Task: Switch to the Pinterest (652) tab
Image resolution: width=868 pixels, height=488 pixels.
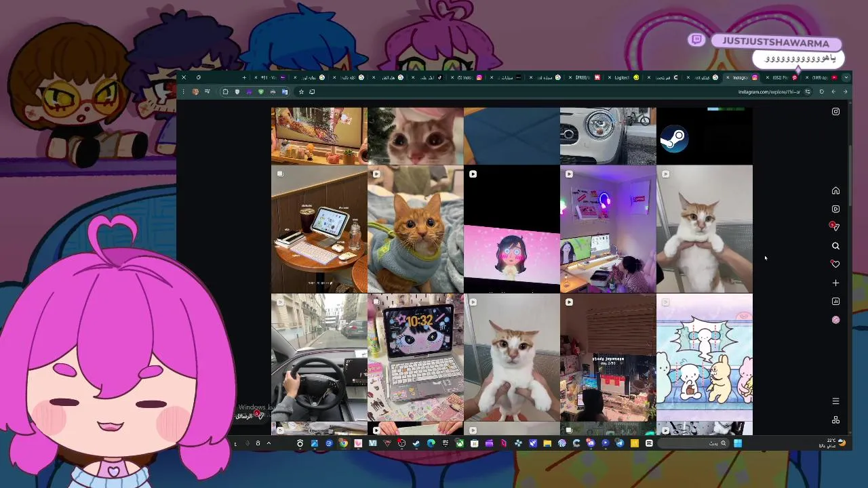Action: (782, 77)
